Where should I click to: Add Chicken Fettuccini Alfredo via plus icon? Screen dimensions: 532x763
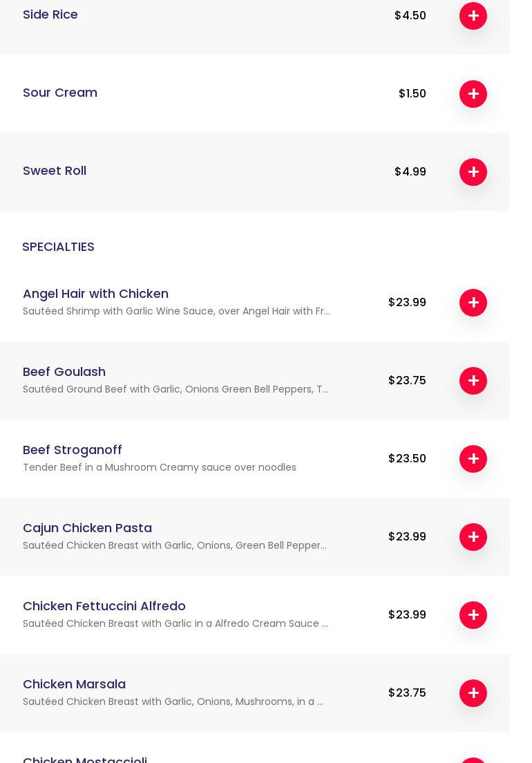pyautogui.click(x=473, y=615)
